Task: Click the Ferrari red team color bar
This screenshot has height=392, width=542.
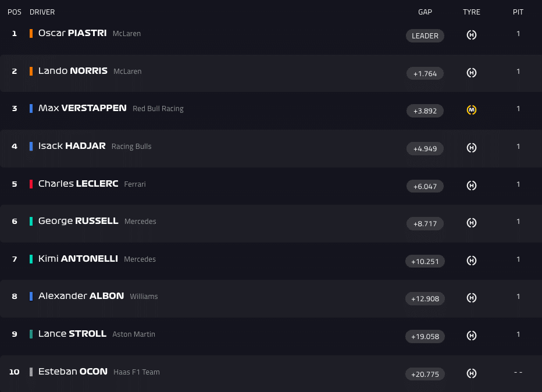Action: click(31, 184)
